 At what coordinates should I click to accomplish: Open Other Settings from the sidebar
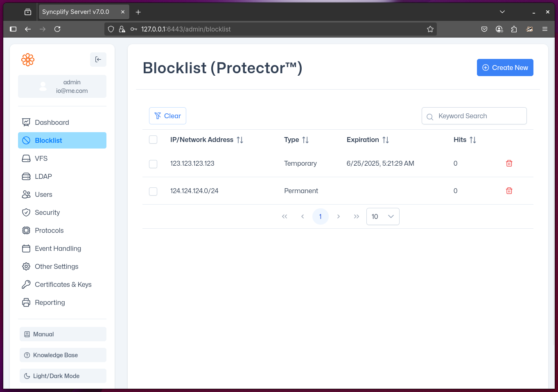tap(56, 266)
